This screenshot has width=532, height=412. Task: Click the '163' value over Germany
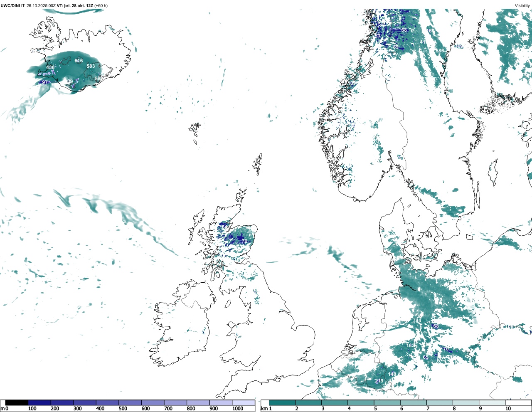(x=410, y=345)
